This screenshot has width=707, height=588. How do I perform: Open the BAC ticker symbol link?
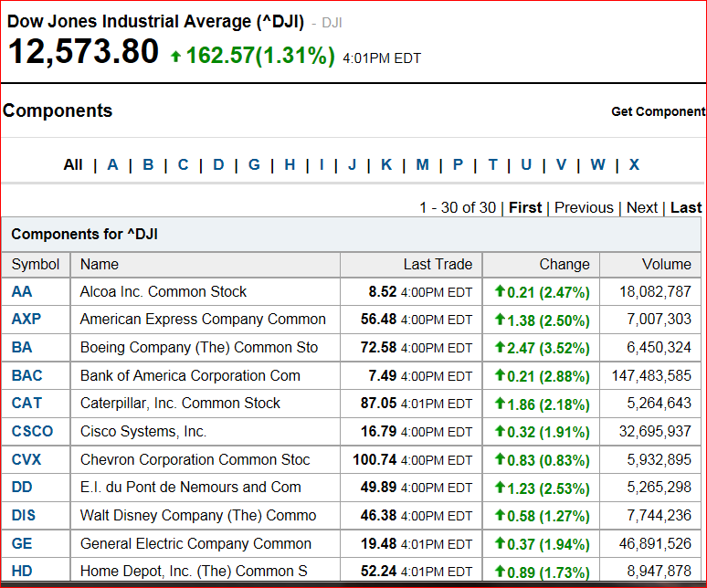(x=27, y=375)
